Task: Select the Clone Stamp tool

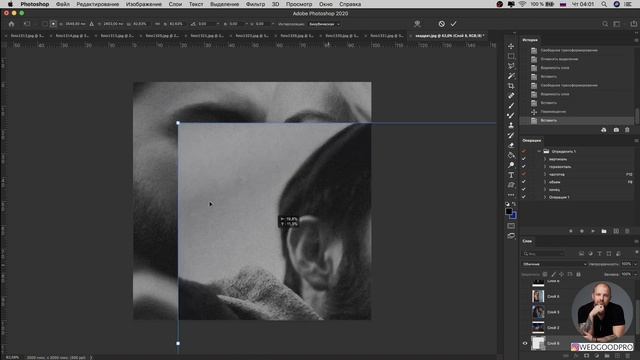Action: [x=511, y=125]
